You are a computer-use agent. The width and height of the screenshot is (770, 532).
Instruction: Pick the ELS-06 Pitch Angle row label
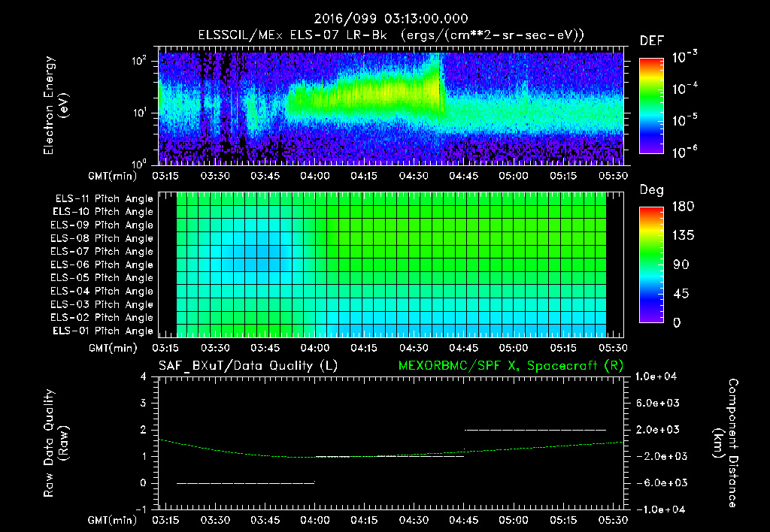point(102,265)
